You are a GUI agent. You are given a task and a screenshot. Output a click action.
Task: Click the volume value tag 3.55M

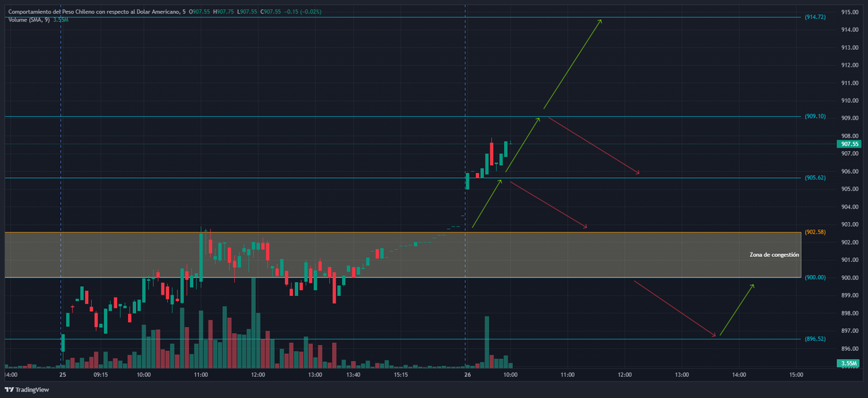point(850,363)
